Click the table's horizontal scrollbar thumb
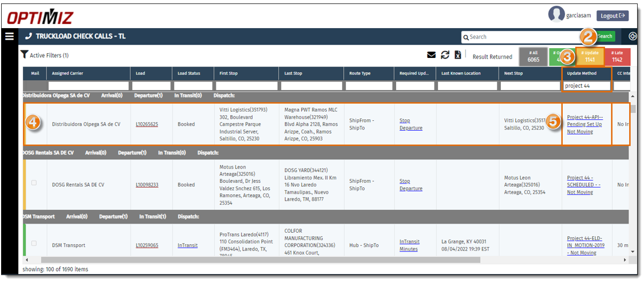 (260, 260)
